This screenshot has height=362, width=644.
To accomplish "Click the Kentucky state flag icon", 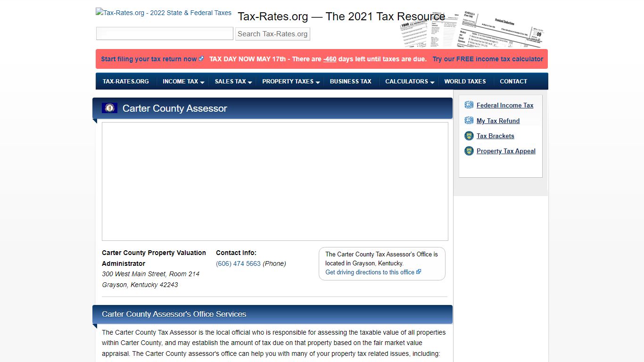I will tap(109, 108).
